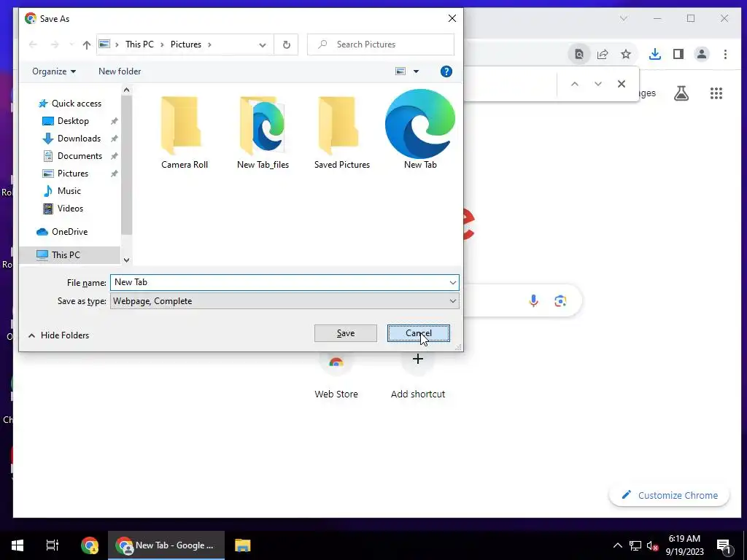Screen dimensions: 747x560
Task: Go to next find result
Action: (x=598, y=84)
